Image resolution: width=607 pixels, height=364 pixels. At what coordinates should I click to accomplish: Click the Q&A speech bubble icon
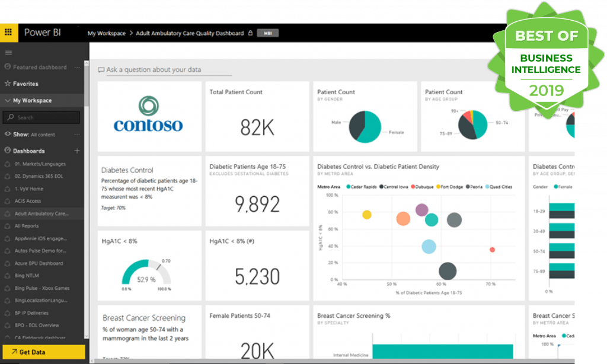(101, 70)
